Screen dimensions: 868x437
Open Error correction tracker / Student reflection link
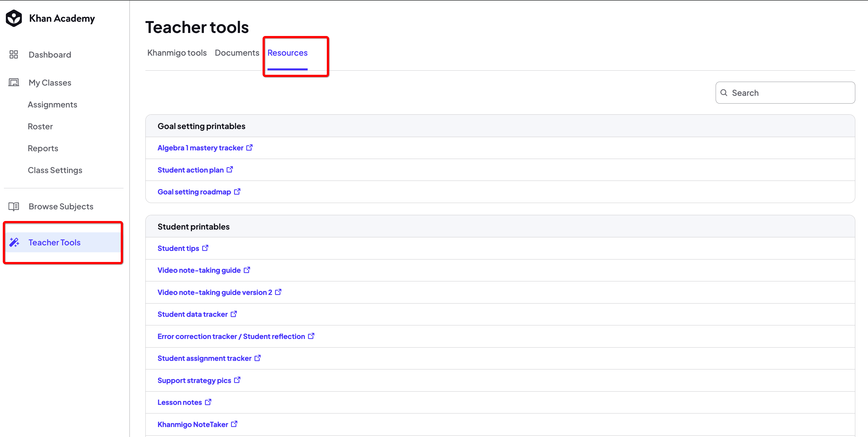[232, 336]
